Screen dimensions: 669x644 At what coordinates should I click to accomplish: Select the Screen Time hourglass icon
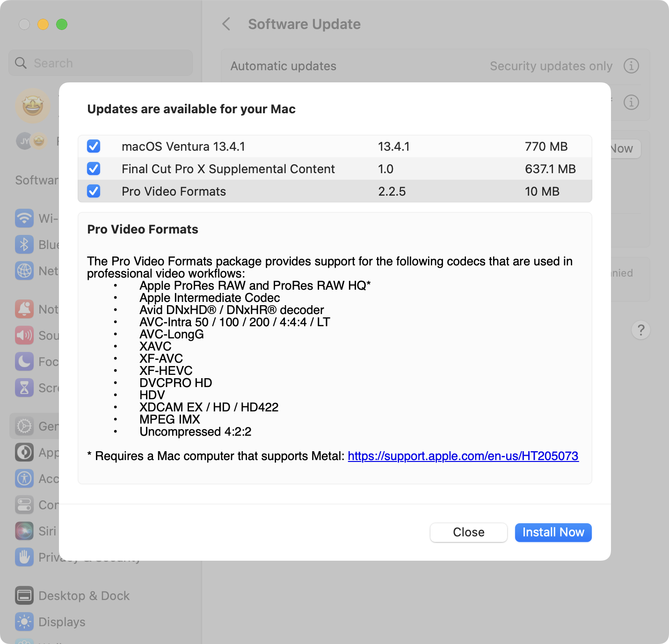click(x=24, y=388)
